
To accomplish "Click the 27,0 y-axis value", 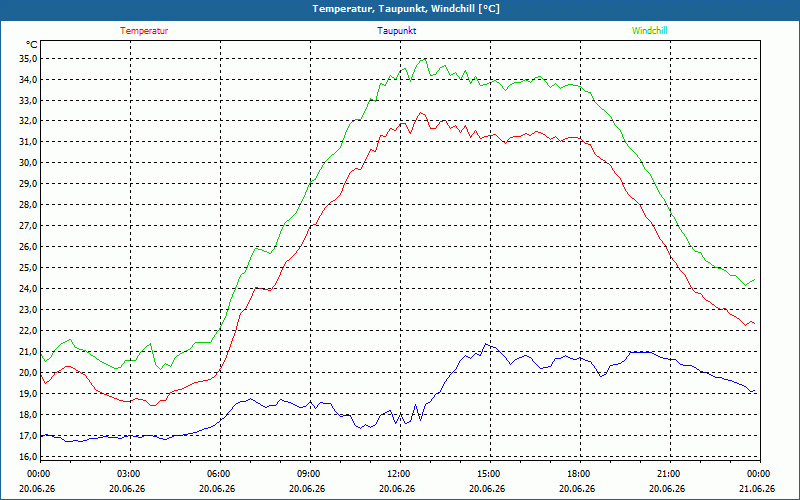I will point(28,226).
